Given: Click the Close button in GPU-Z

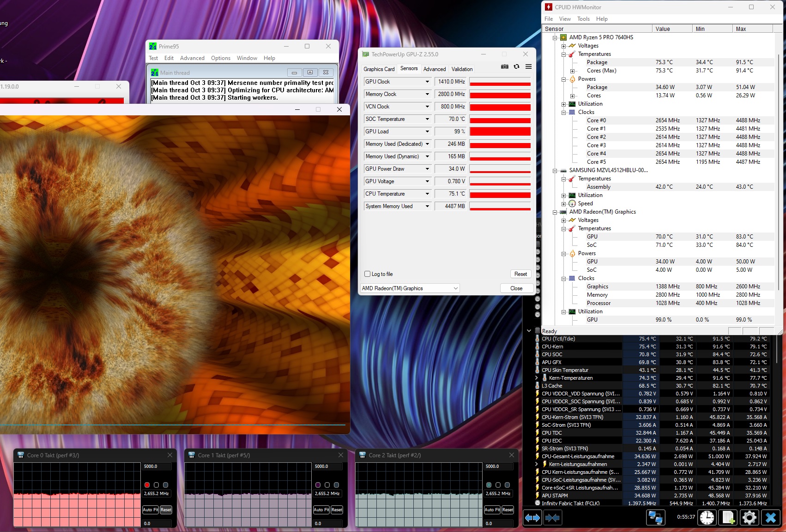Looking at the screenshot, I should tap(516, 288).
